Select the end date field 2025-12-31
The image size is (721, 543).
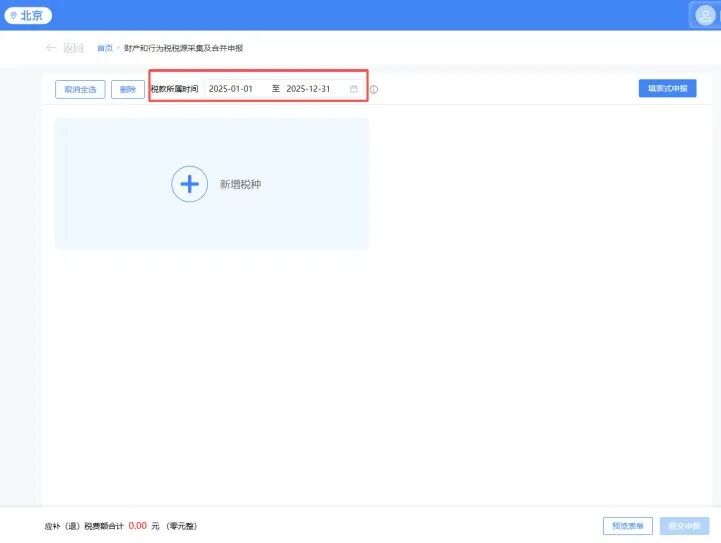click(x=308, y=89)
